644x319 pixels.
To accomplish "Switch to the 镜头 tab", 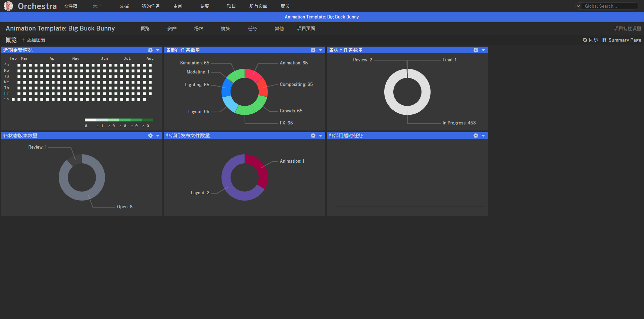I will (x=226, y=29).
